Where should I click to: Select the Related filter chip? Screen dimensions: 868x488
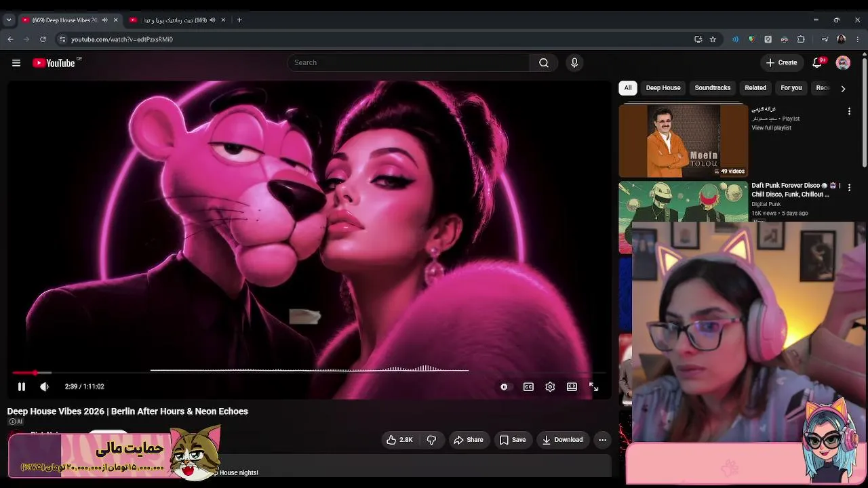(755, 88)
